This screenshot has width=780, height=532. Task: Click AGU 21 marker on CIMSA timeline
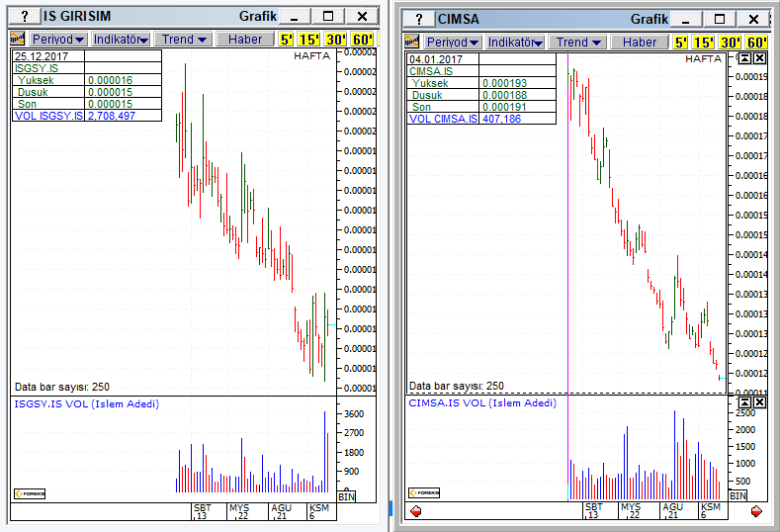tap(672, 510)
